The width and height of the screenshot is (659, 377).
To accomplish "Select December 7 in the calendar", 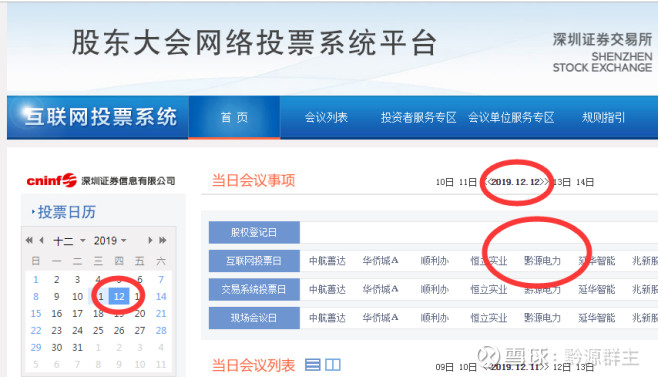I will 161,279.
